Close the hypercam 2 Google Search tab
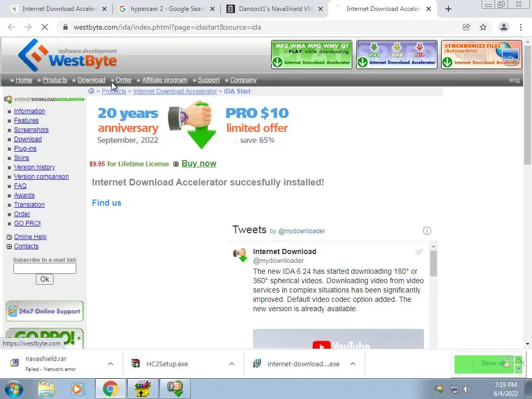Image resolution: width=532 pixels, height=399 pixels. tap(212, 9)
